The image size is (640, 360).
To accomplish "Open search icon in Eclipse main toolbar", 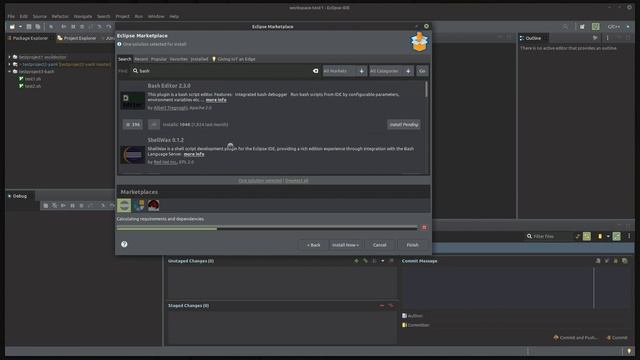I will [x=565, y=27].
